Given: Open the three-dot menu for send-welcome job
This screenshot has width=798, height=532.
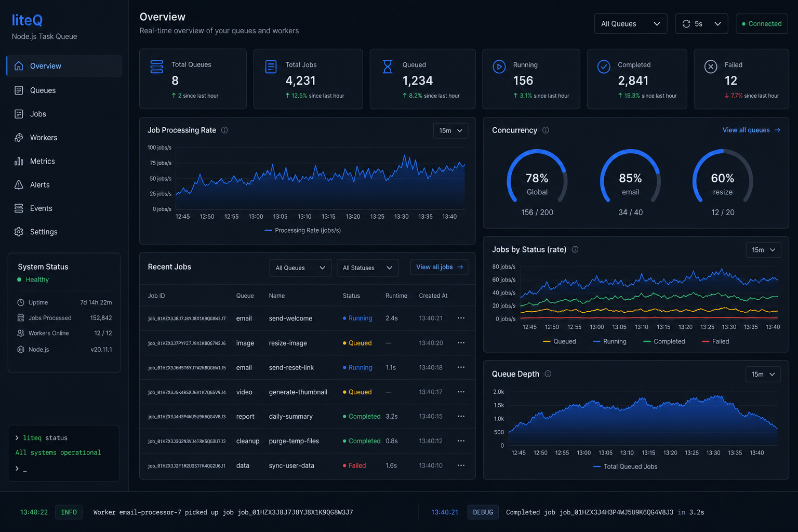Looking at the screenshot, I should tap(461, 318).
